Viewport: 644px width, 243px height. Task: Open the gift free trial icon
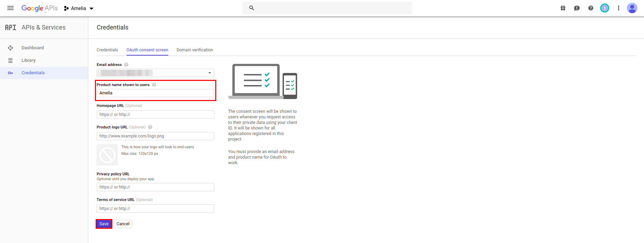563,8
